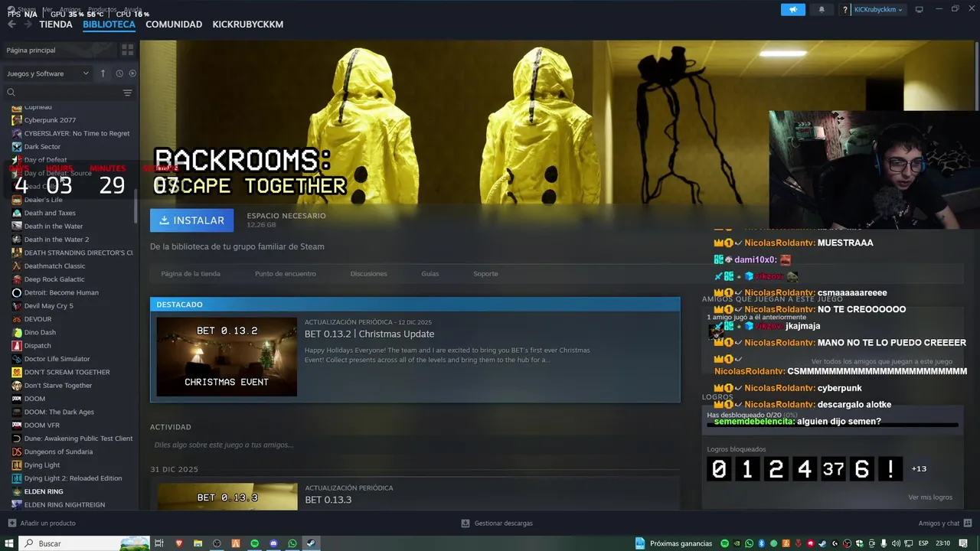Viewport: 980px width, 551px height.
Task: Click the locked achievement showing 0
Action: click(719, 468)
